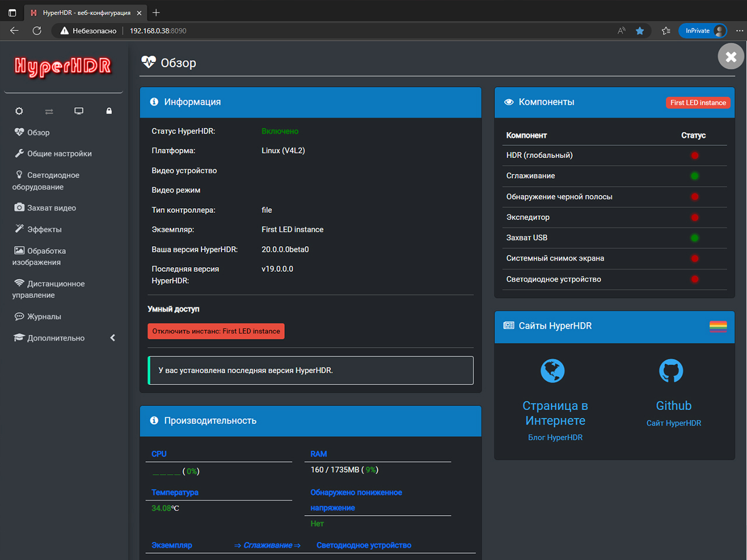Open the Журналы page

[38, 316]
